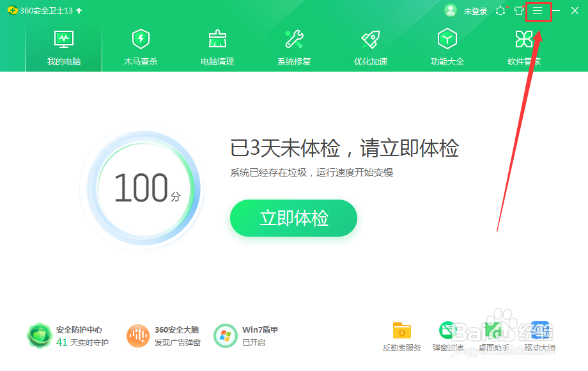
Task: Open the 电脑清理 tab
Action: click(x=217, y=47)
